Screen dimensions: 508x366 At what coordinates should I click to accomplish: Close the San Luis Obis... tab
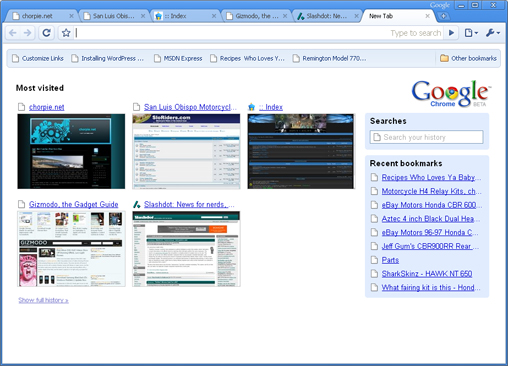coord(143,16)
